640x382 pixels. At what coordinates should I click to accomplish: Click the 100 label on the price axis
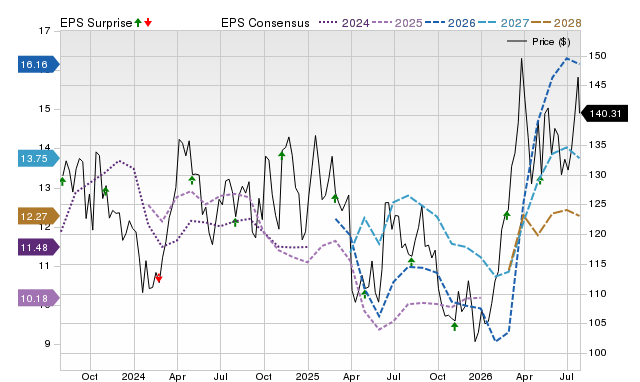point(597,353)
